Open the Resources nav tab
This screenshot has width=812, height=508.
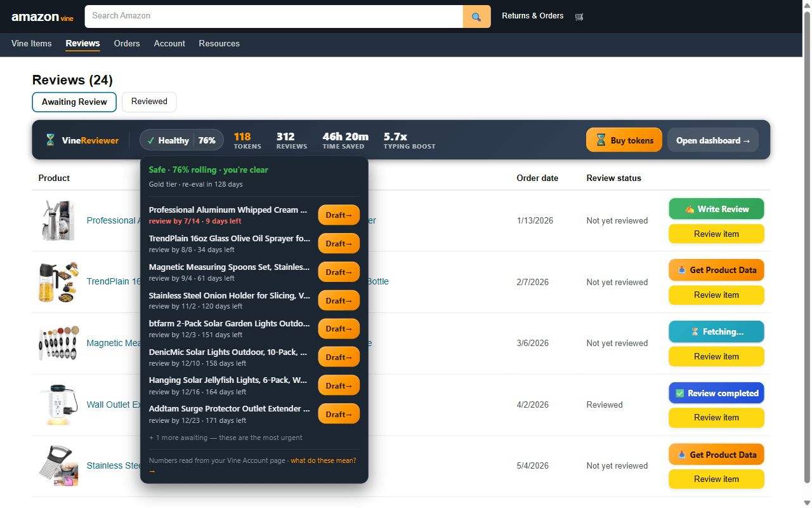[219, 44]
